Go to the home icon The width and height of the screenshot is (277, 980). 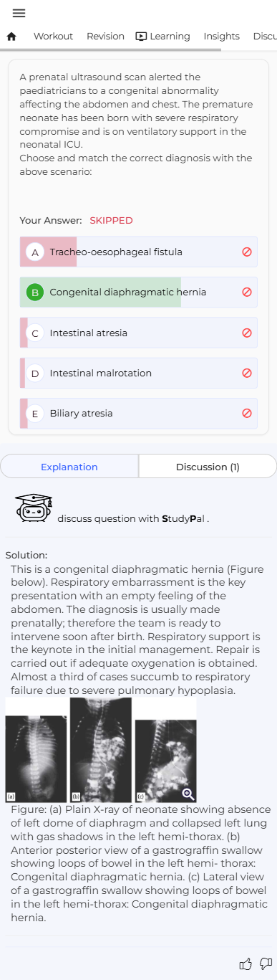(11, 37)
